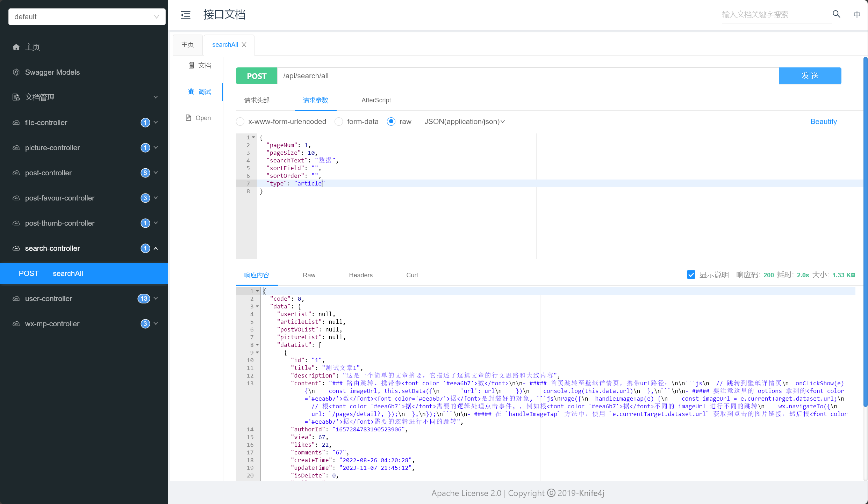The width and height of the screenshot is (868, 504).
Task: Click the picture-controller cloud icon
Action: (x=16, y=147)
